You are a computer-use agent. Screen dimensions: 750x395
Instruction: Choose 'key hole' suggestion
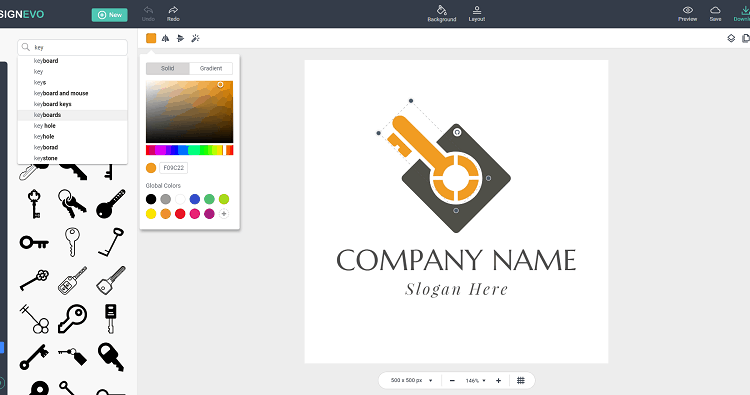tap(73, 126)
